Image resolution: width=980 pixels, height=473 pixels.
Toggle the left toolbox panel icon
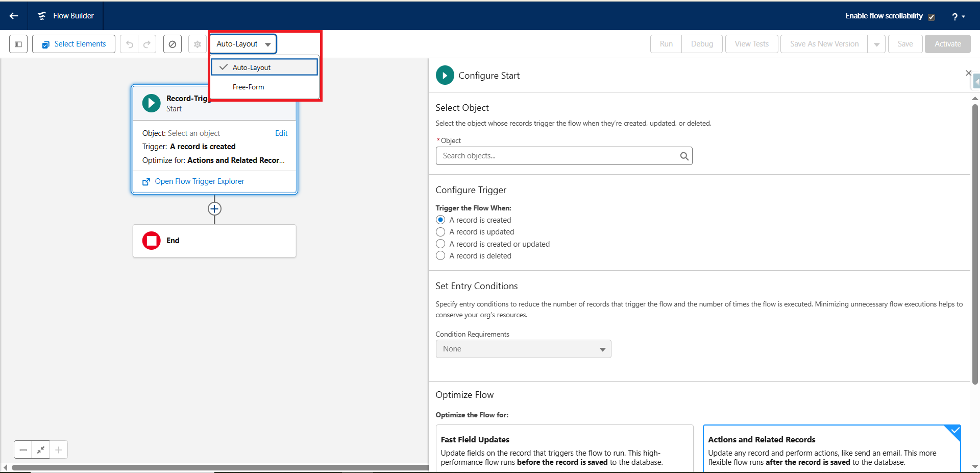18,44
